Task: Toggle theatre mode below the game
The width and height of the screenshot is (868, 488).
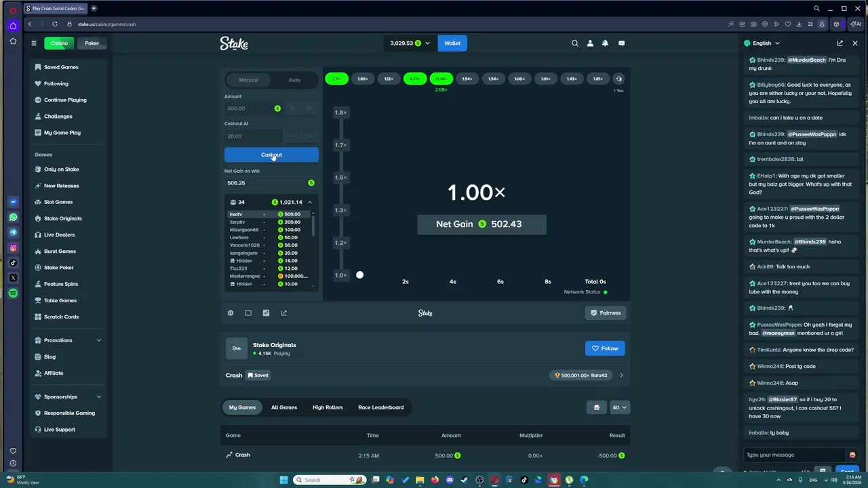Action: click(248, 313)
